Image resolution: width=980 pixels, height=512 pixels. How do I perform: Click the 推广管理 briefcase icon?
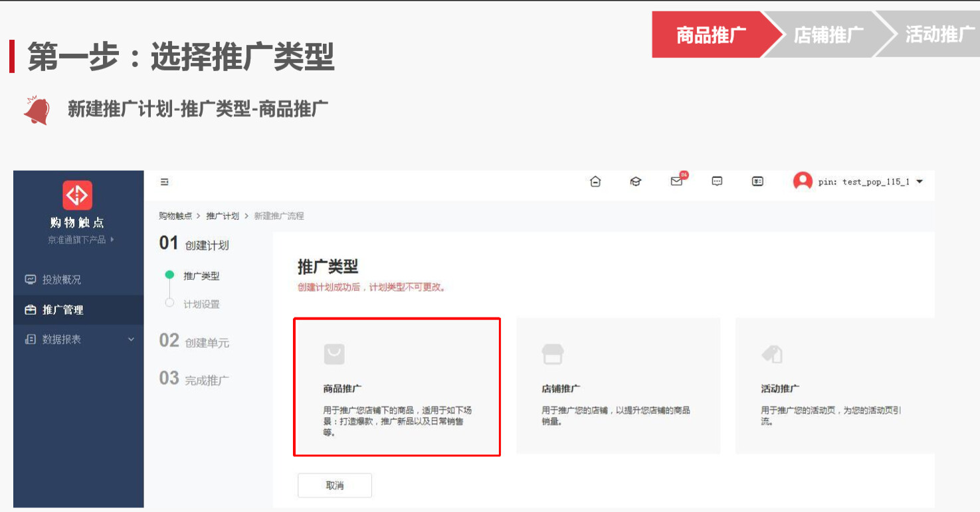[30, 309]
